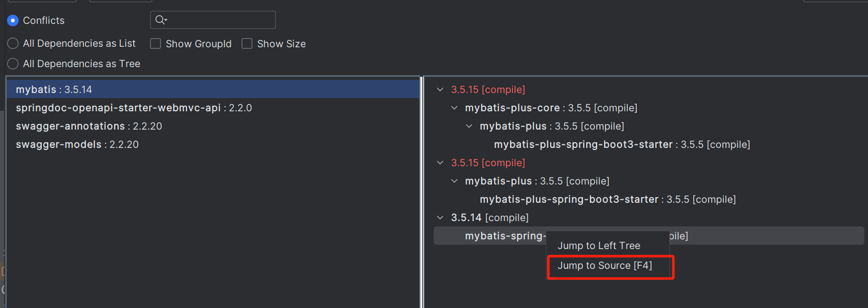Select All Dependencies as List option
The width and height of the screenshot is (868, 308).
13,44
